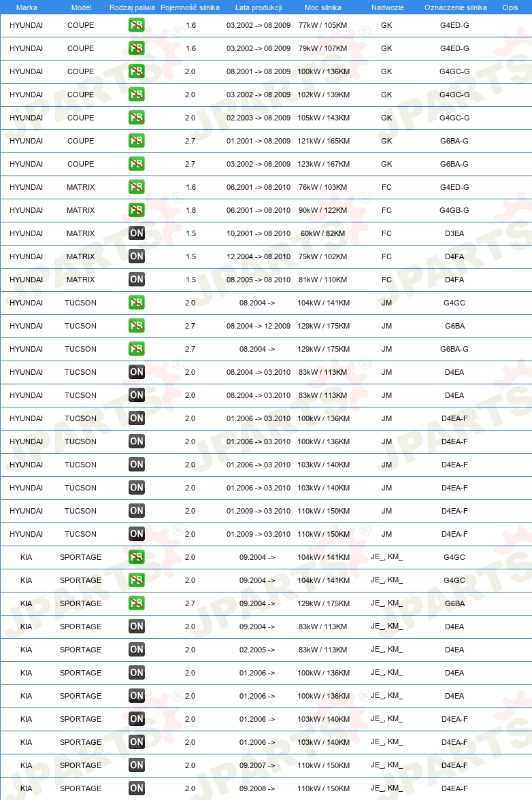This screenshot has width=532, height=800.
Task: Click the 75kW / 102KM power cell
Action: click(x=323, y=256)
